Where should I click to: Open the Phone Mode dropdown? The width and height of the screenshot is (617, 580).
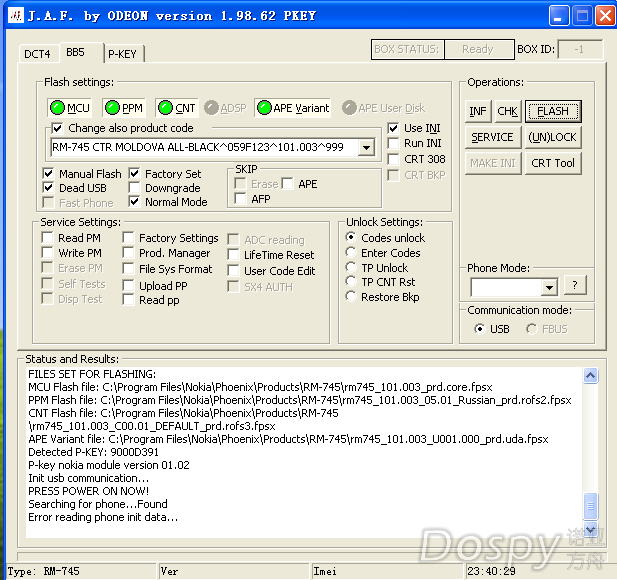[549, 287]
